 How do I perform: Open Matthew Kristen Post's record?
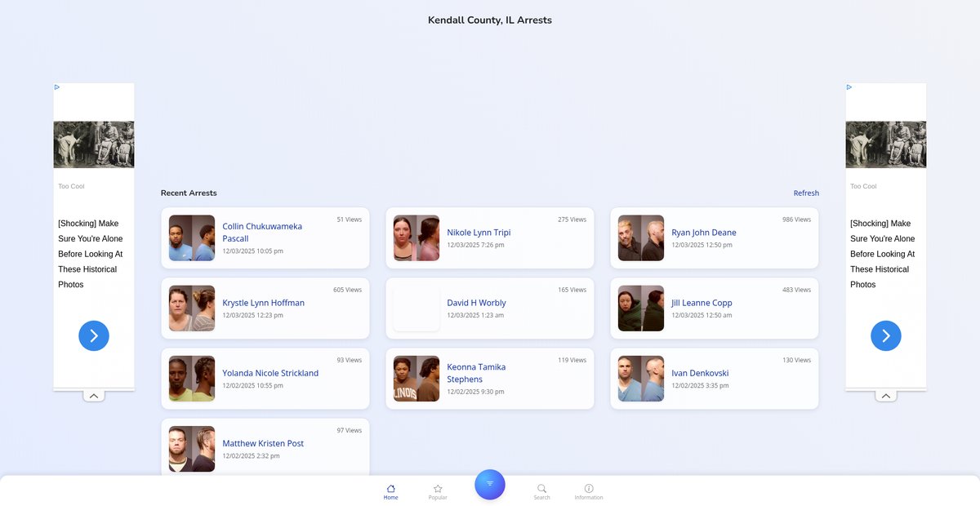[265, 447]
